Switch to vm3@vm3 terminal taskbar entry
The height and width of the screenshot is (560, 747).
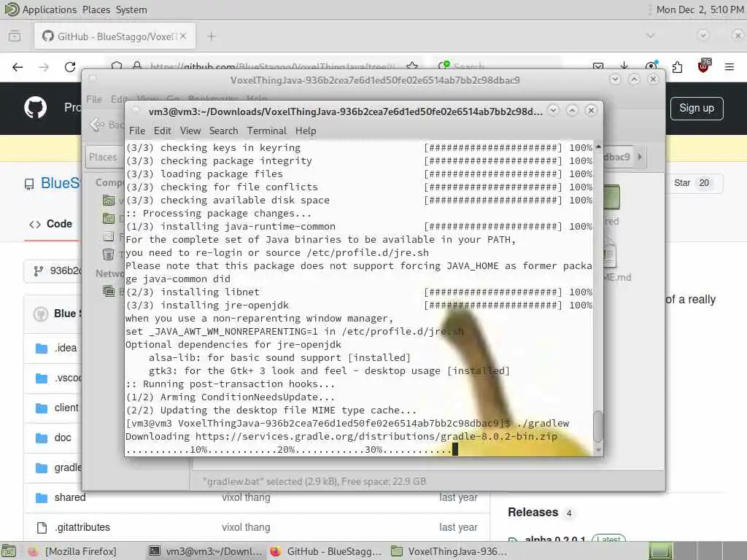pos(205,551)
